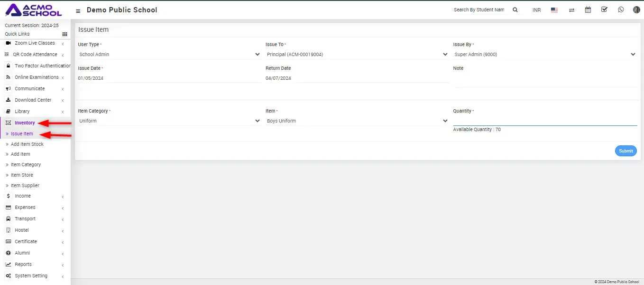Click the task checklist icon in header
Screen dimensions: 644x285
pos(604,9)
